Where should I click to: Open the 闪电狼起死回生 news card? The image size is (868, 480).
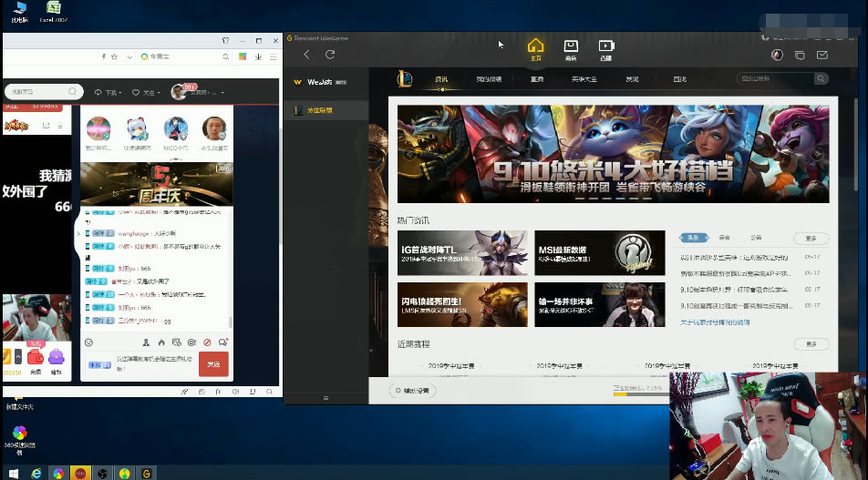tap(462, 305)
